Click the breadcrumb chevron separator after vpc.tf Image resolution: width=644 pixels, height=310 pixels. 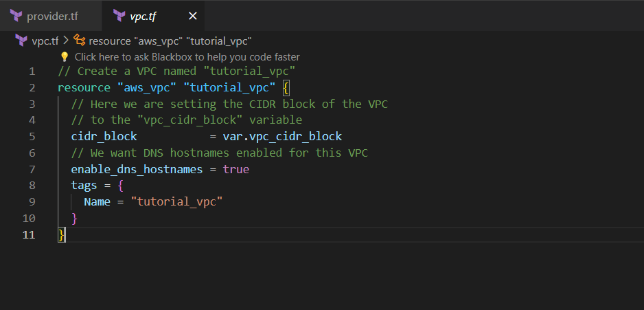tap(66, 41)
